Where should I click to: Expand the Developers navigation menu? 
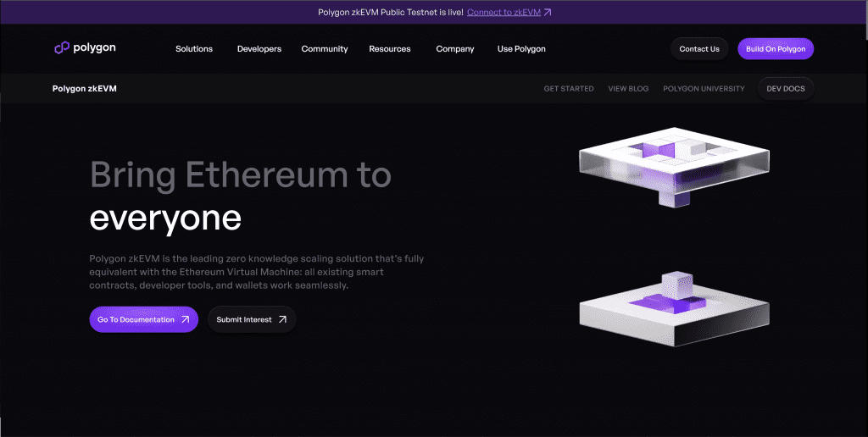pos(259,48)
